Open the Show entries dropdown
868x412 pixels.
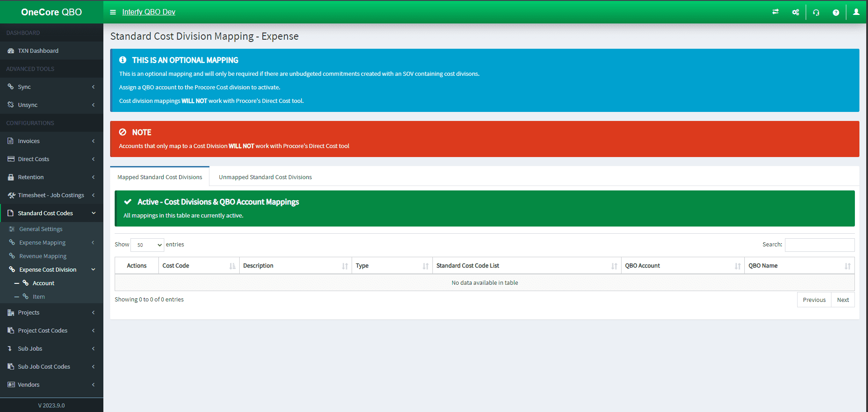(147, 245)
